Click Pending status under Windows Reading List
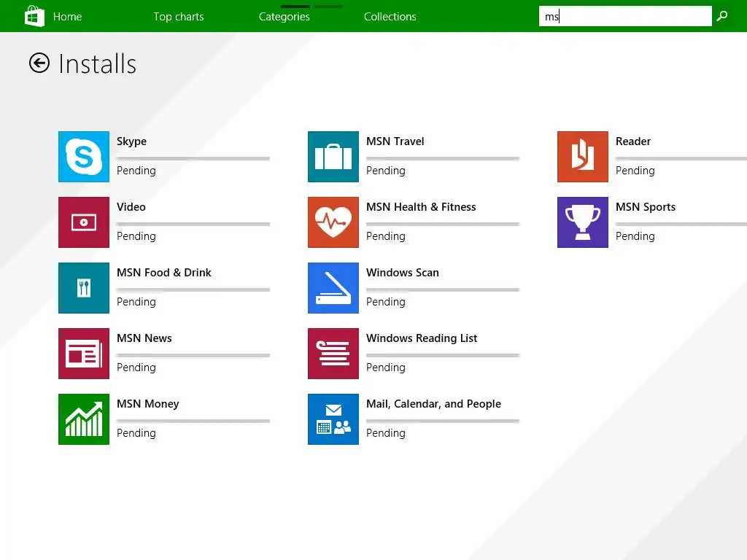Viewport: 747px width, 560px height. point(386,368)
